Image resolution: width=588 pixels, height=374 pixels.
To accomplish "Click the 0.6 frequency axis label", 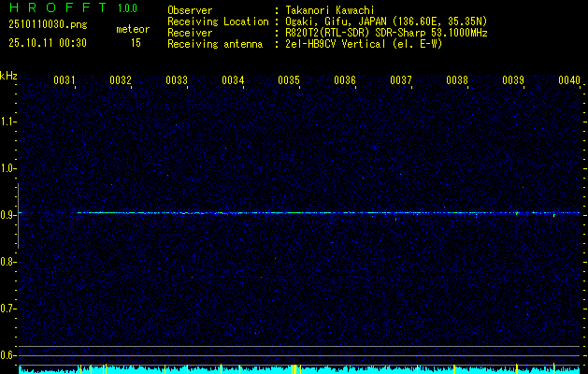I will coord(7,355).
